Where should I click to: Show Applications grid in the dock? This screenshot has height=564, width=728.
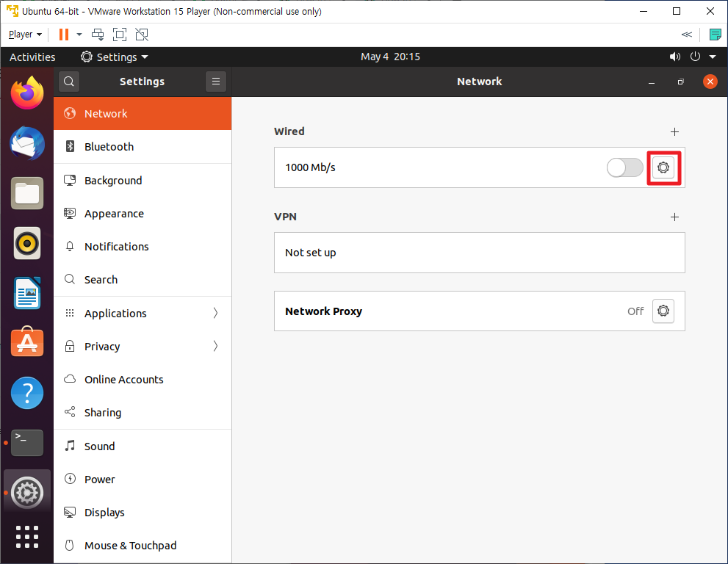point(27,537)
